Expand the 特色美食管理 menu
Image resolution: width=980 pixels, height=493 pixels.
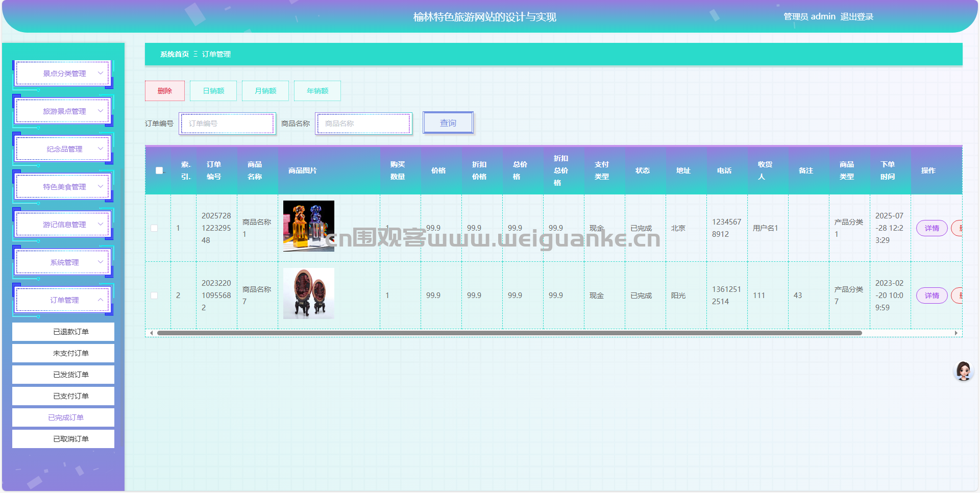coord(63,187)
